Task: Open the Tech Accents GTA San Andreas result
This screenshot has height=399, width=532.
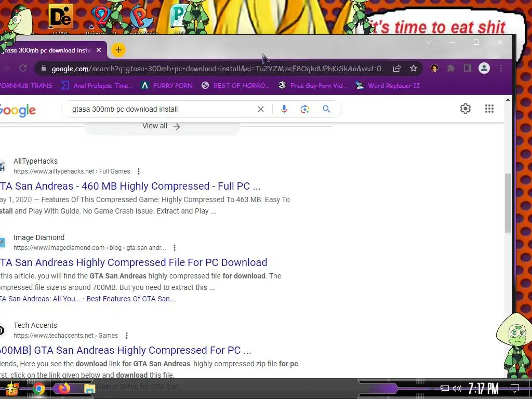Action: [126, 350]
